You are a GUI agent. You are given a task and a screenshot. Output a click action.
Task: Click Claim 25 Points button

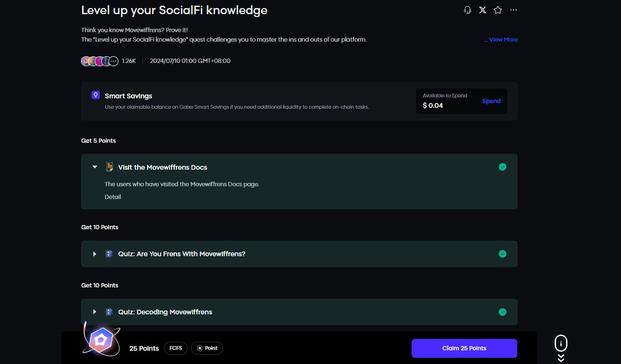click(464, 348)
